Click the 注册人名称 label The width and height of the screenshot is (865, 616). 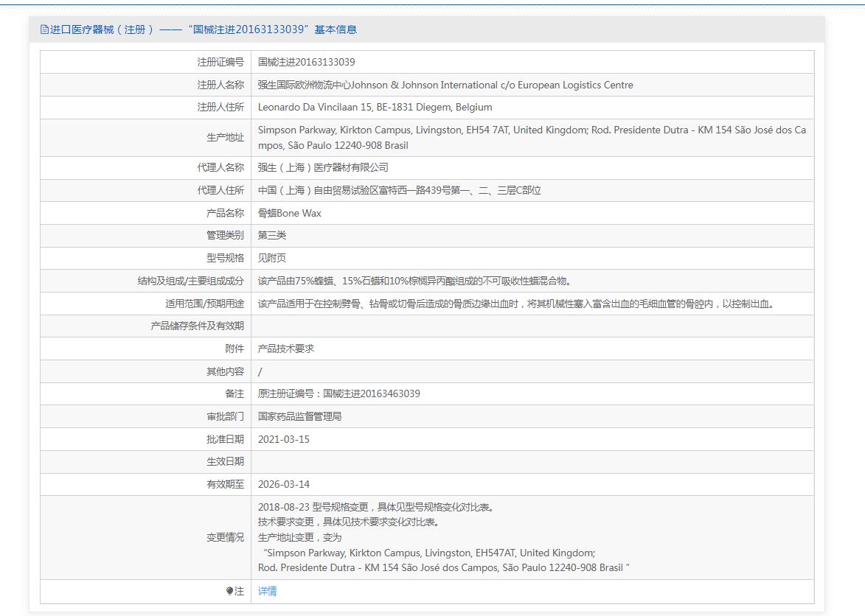220,85
